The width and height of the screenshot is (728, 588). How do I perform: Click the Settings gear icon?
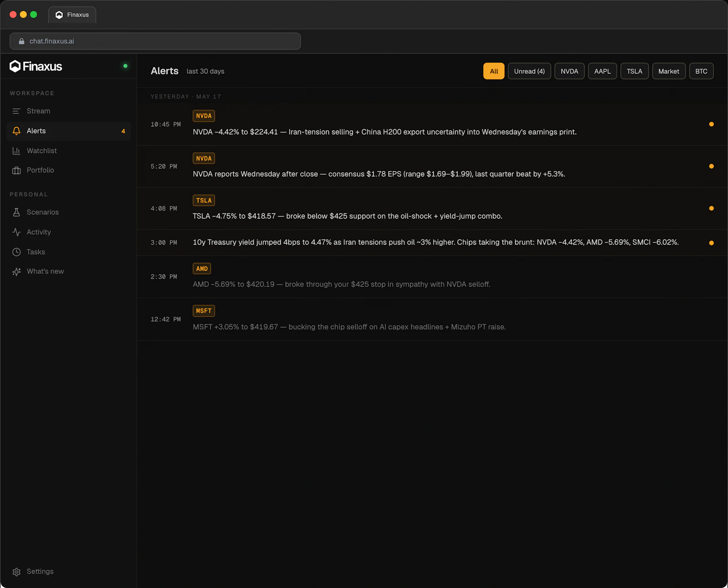coord(16,572)
